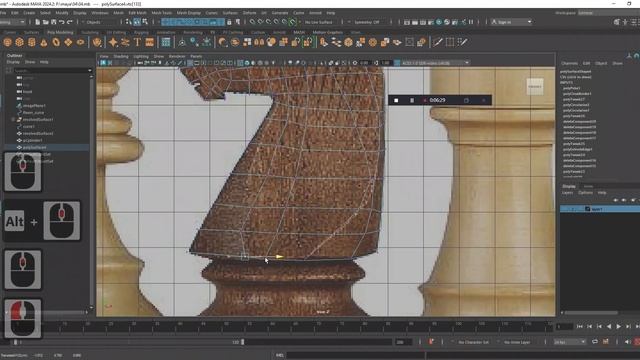Open Hypershade teal sphere icon

coord(439,22)
